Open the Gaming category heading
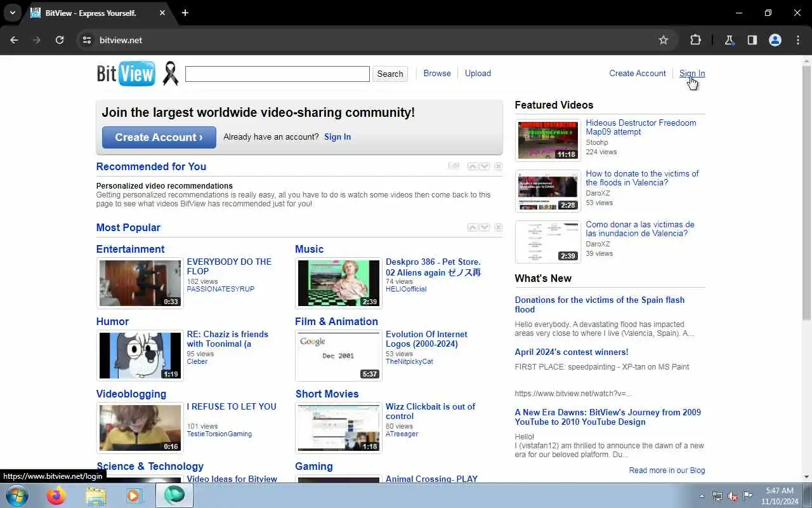812x508 pixels. coord(313,466)
